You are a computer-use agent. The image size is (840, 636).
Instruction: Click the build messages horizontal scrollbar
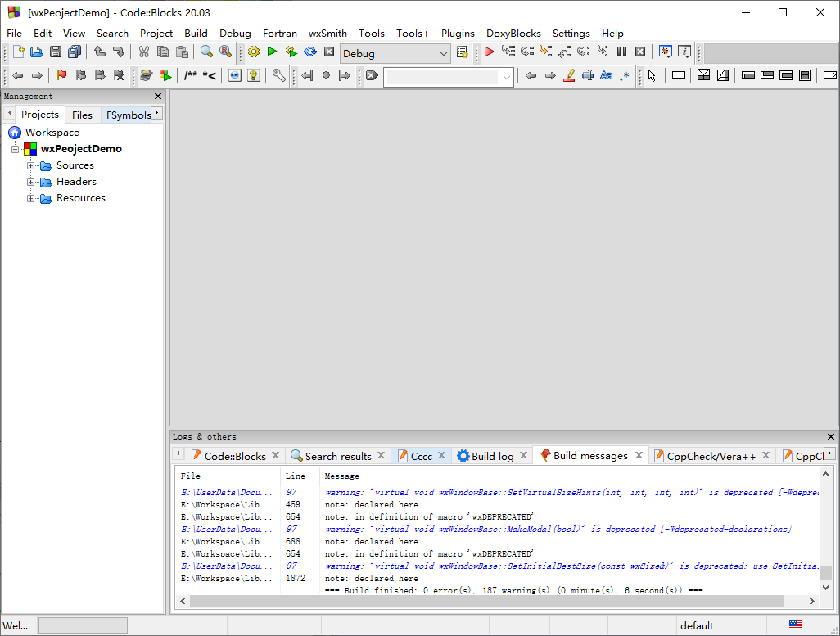pos(487,601)
